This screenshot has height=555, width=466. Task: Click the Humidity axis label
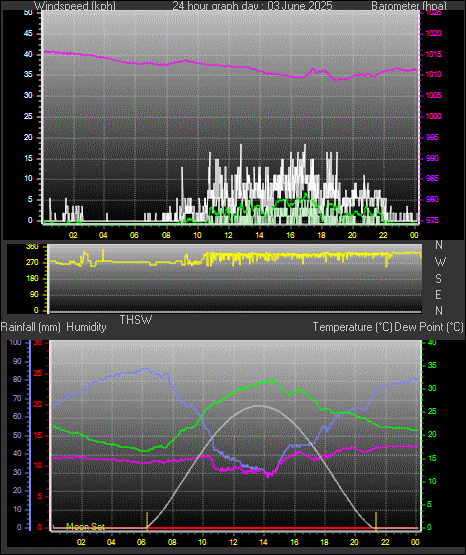point(86,327)
